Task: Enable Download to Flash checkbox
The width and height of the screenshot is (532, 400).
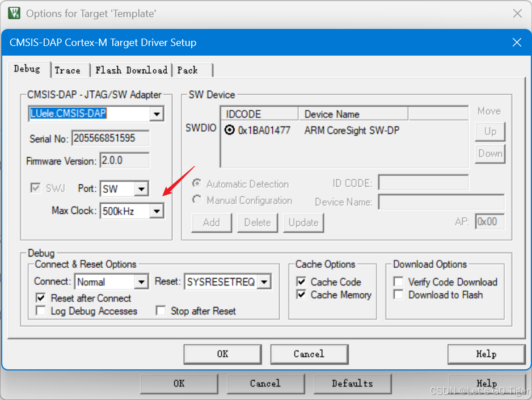Action: pyautogui.click(x=398, y=294)
